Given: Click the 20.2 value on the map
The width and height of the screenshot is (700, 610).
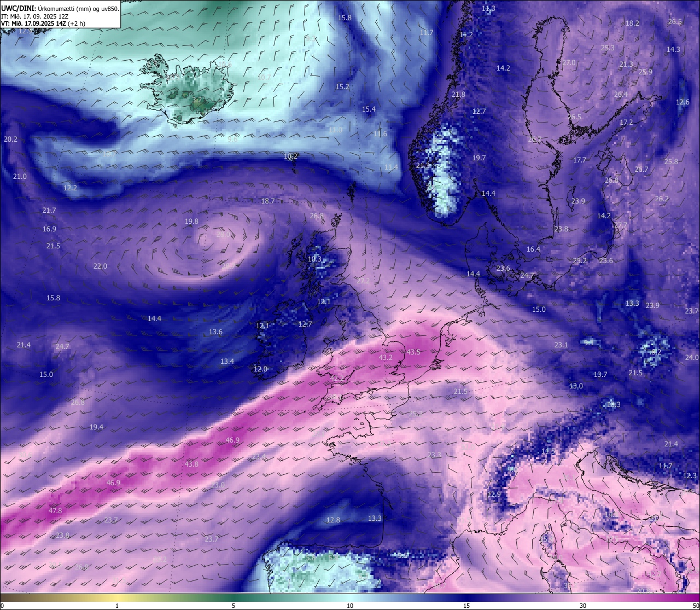Looking at the screenshot, I should pyautogui.click(x=10, y=139).
